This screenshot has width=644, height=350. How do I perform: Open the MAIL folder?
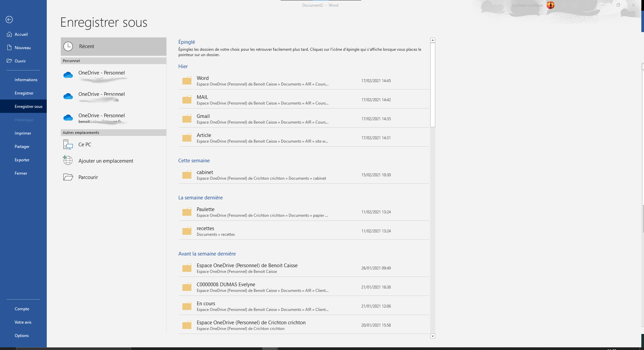(202, 99)
